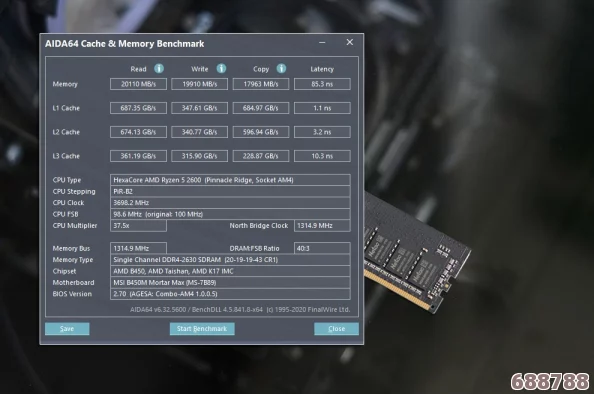Screen dimensions: 594x394
Task: Click the Write column header label
Action: 200,69
